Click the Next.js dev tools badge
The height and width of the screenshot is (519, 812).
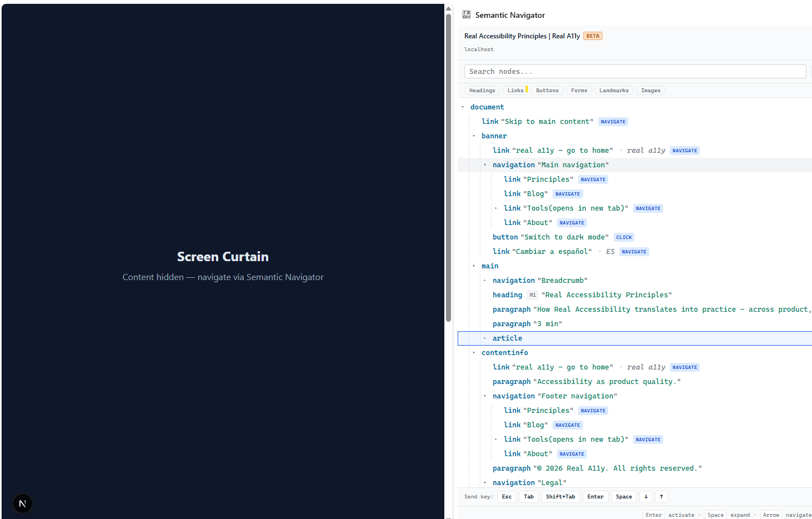pos(23,503)
